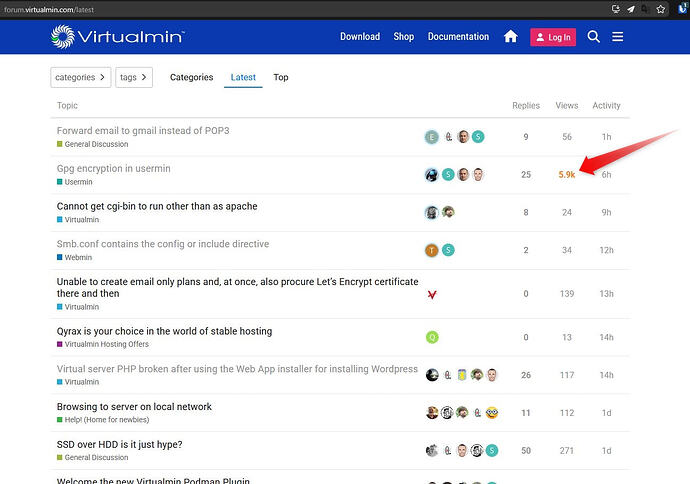The width and height of the screenshot is (690, 484).
Task: Click red 'V' avatar on Let's Encrypt topic
Action: point(432,295)
